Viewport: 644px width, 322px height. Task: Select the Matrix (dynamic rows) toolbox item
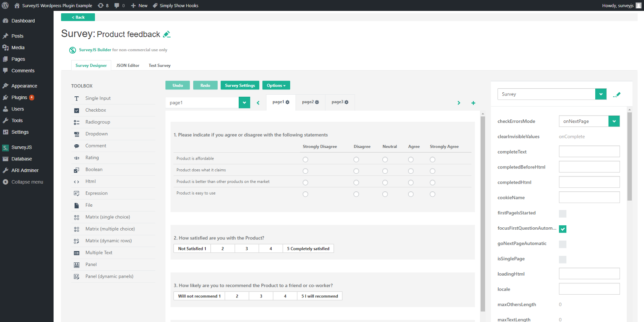point(108,241)
